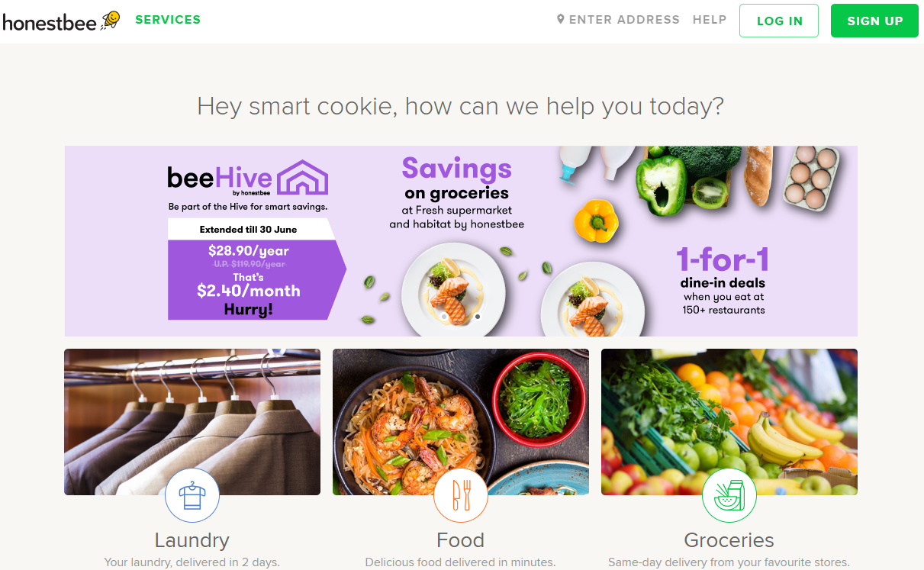Select the Laundry shirt icon
The width and height of the screenshot is (924, 570).
(x=192, y=495)
